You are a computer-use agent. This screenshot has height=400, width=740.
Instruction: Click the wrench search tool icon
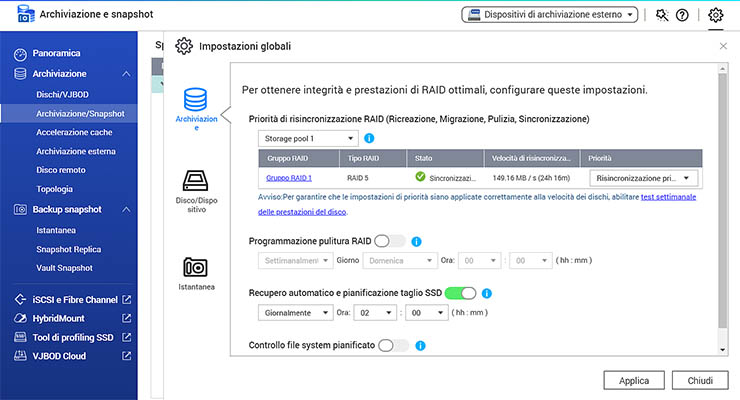661,15
